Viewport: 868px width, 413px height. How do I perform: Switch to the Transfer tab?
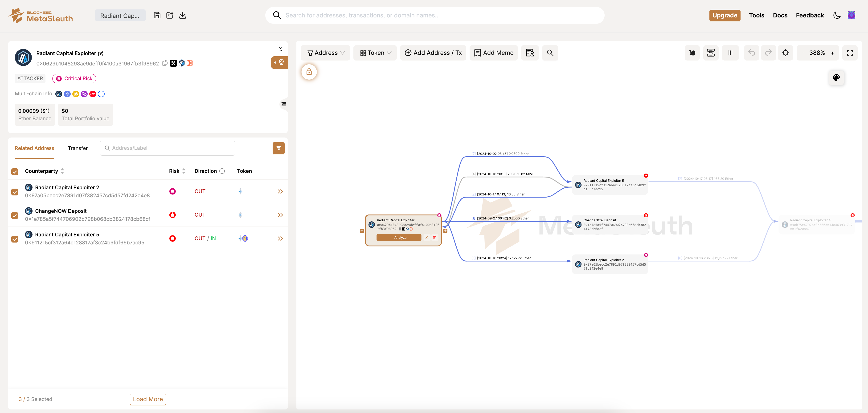(78, 148)
